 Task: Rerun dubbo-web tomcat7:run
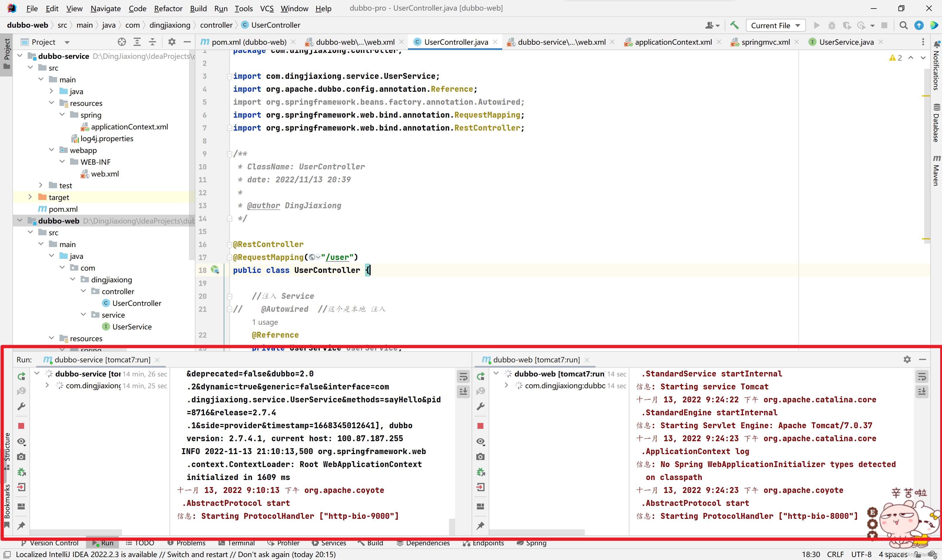tap(480, 376)
